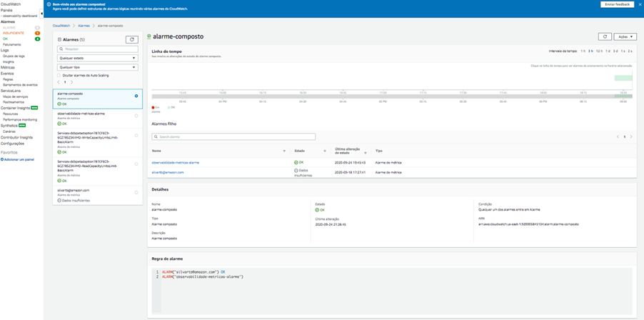Image resolution: width=644 pixels, height=320 pixels.
Task: Open Regras under Eventos
Action: click(7, 79)
